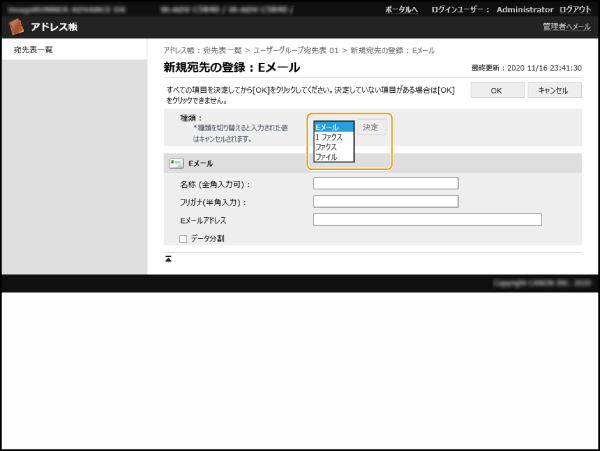The height and width of the screenshot is (451, 600).
Task: Open 管理者へメール link
Action: (564, 26)
